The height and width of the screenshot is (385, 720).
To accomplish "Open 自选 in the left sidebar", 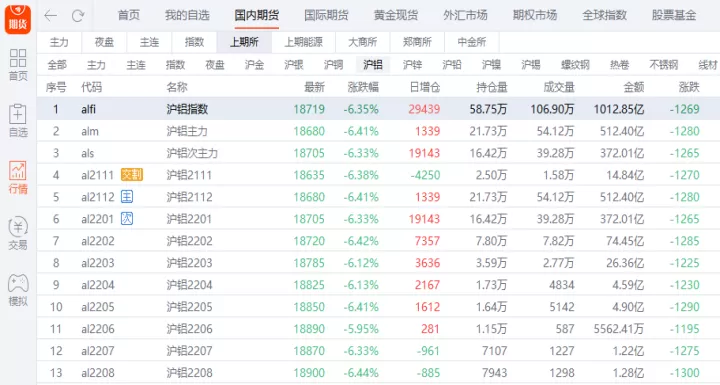I will coord(18,121).
